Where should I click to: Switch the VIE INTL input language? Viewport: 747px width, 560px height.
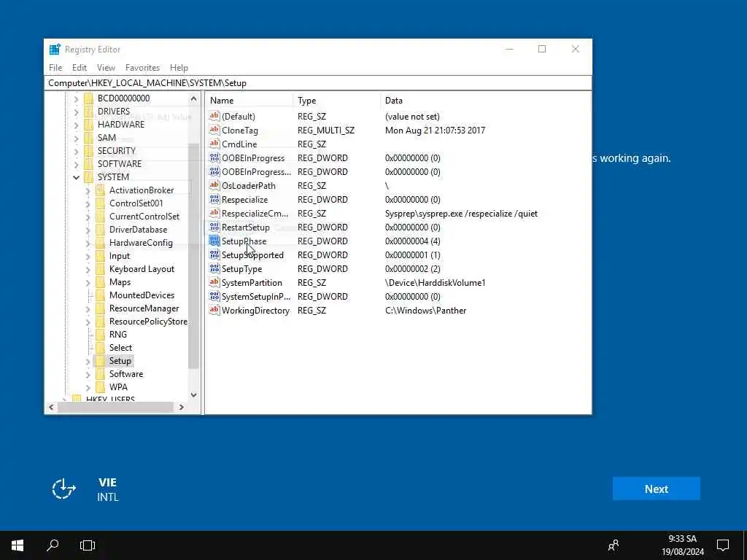coord(108,489)
